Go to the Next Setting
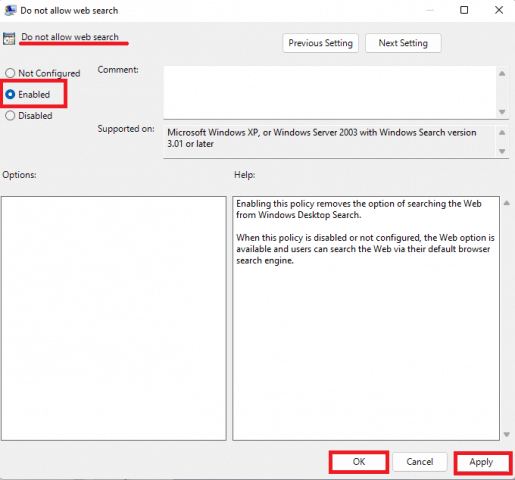Image resolution: width=515 pixels, height=480 pixels. 403,43
